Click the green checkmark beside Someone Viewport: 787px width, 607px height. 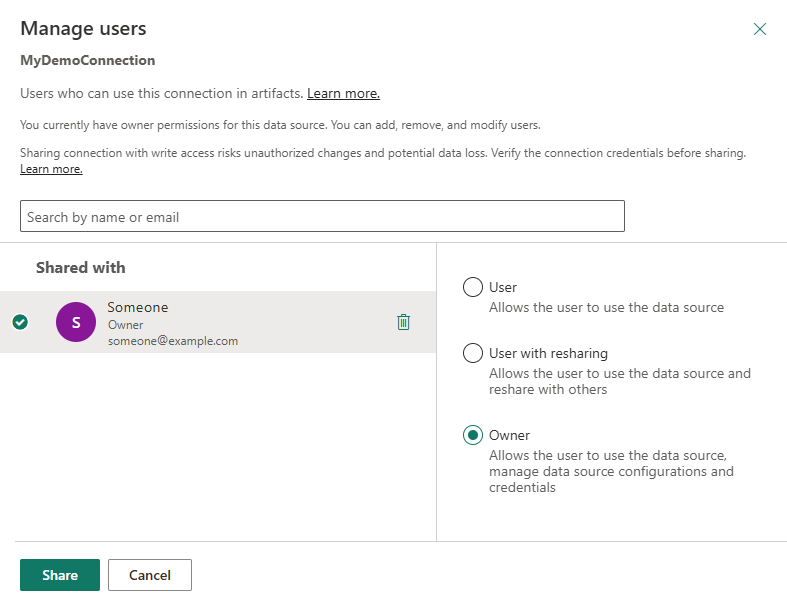20,322
